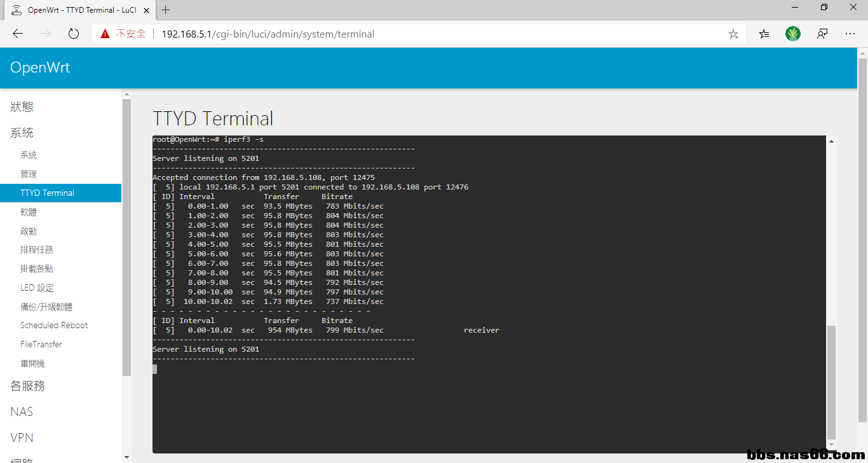This screenshot has height=463, width=868.
Task: Open the Scheduled Reboot menu item
Action: (54, 325)
